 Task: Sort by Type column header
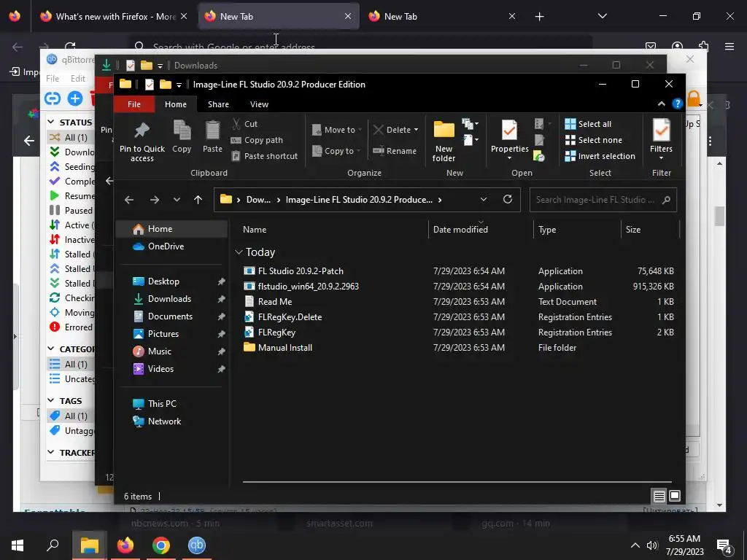click(x=547, y=230)
